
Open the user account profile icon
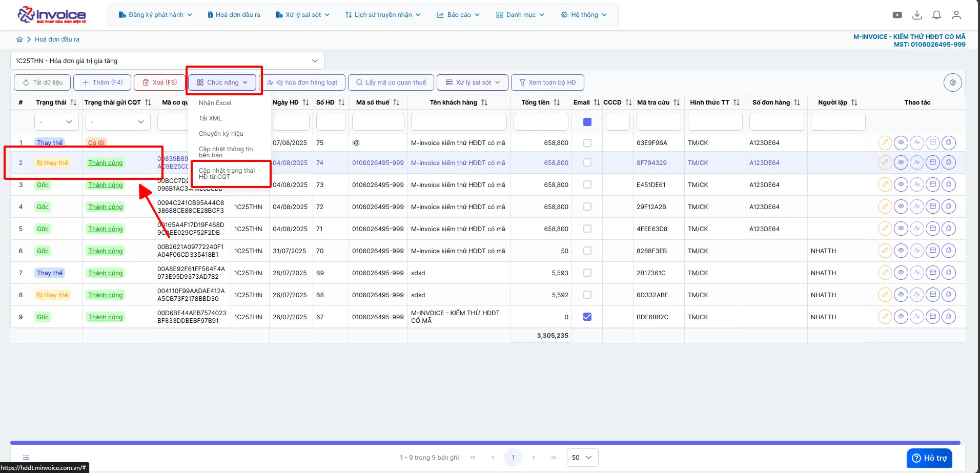(956, 15)
